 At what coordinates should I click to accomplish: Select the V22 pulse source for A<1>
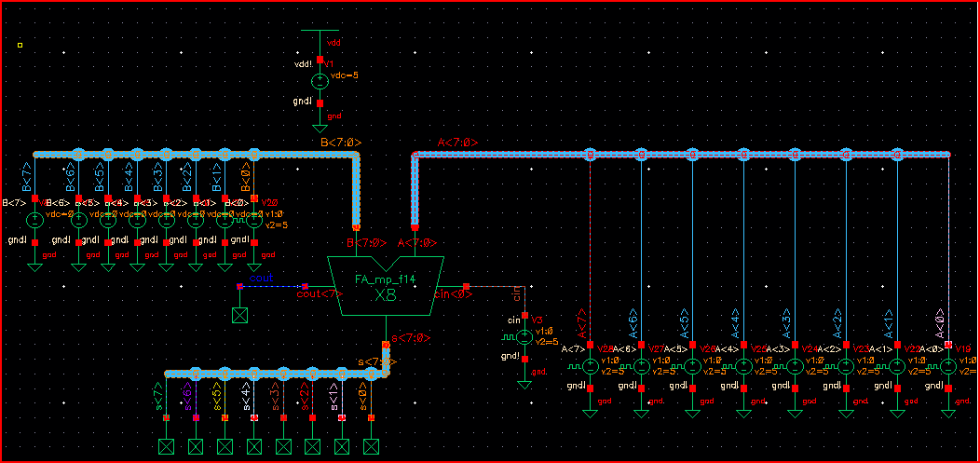pyautogui.click(x=897, y=366)
